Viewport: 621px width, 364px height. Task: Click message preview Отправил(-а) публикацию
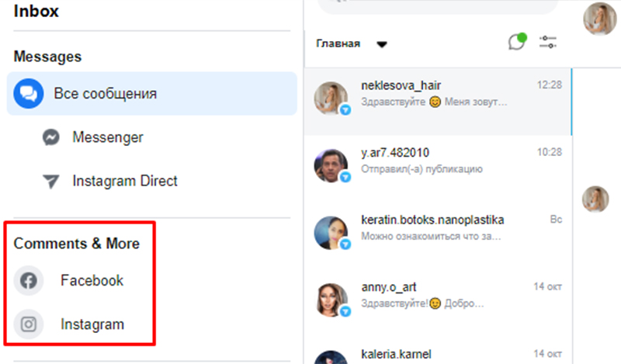(x=422, y=169)
